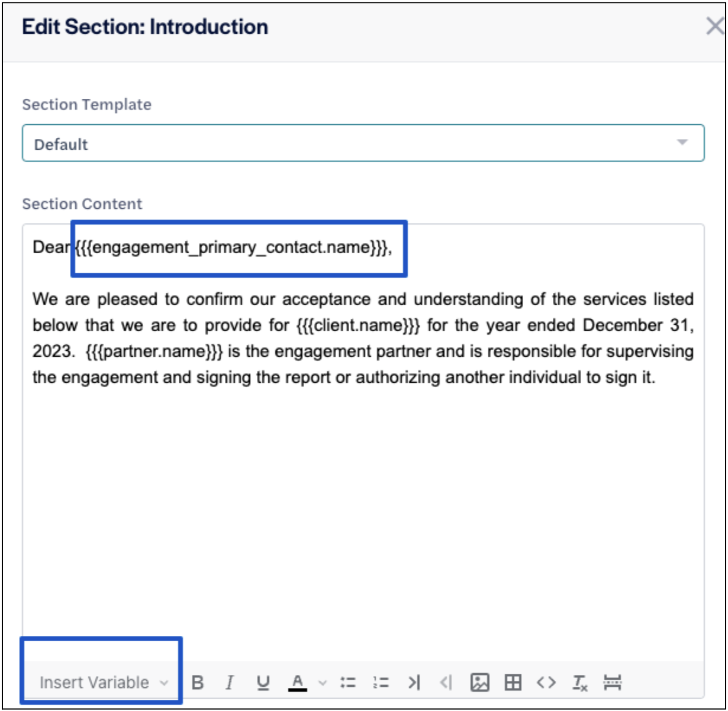Click the {{{partner.name}}} variable in the paragraph

coord(154,351)
